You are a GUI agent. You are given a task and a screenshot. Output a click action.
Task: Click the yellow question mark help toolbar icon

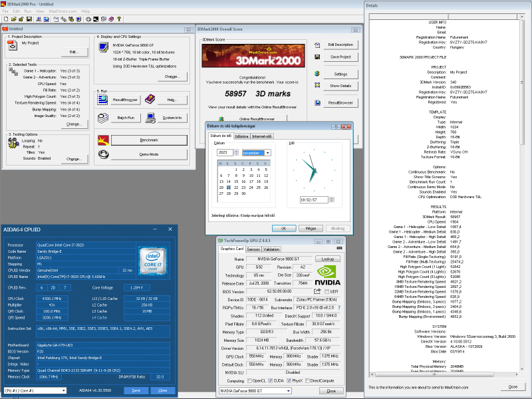(x=119, y=19)
